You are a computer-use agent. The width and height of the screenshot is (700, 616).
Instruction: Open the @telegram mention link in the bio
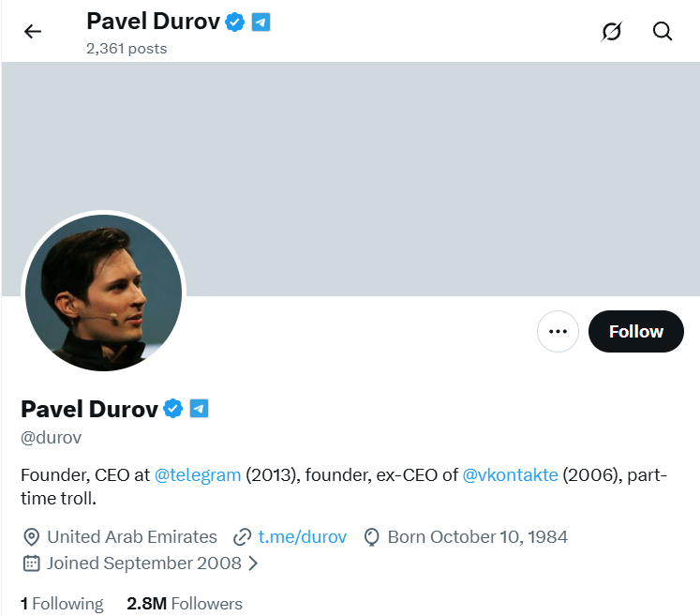[x=198, y=475]
